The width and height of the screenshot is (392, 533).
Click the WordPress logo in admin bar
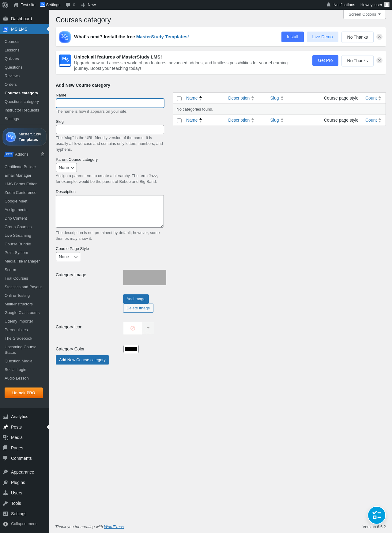[5, 5]
